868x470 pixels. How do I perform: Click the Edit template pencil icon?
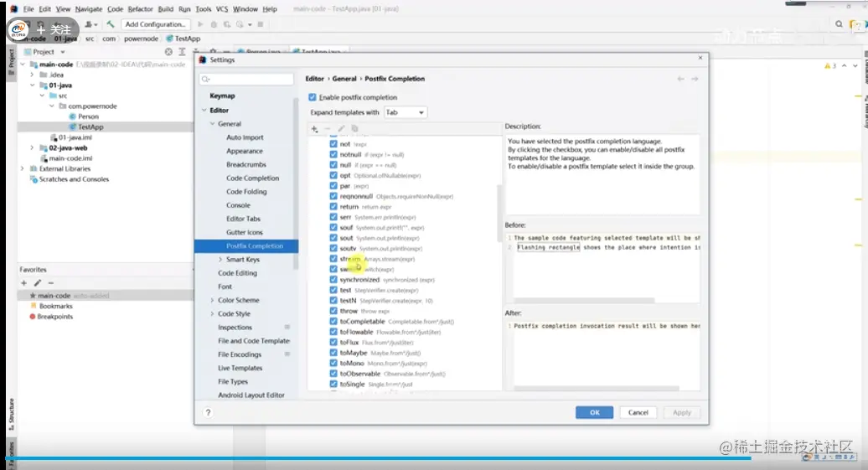pos(341,128)
